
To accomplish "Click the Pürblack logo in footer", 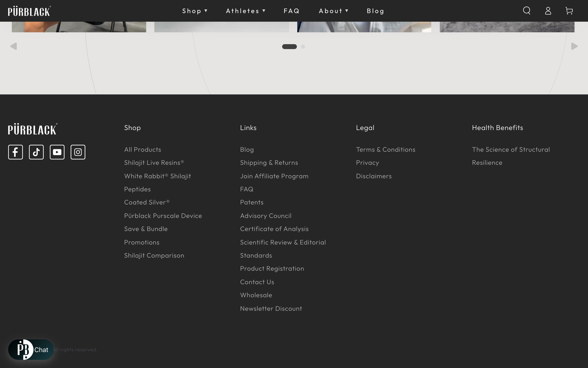I will pos(33,129).
